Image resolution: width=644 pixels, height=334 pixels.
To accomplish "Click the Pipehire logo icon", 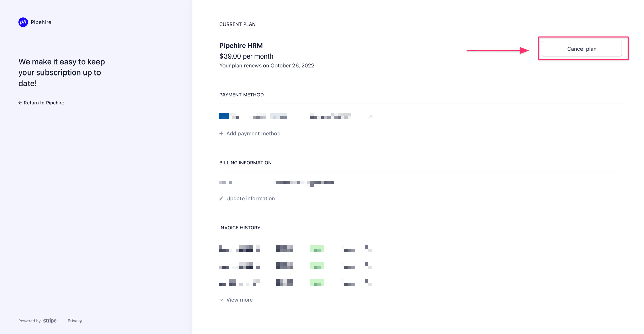I will (x=23, y=22).
